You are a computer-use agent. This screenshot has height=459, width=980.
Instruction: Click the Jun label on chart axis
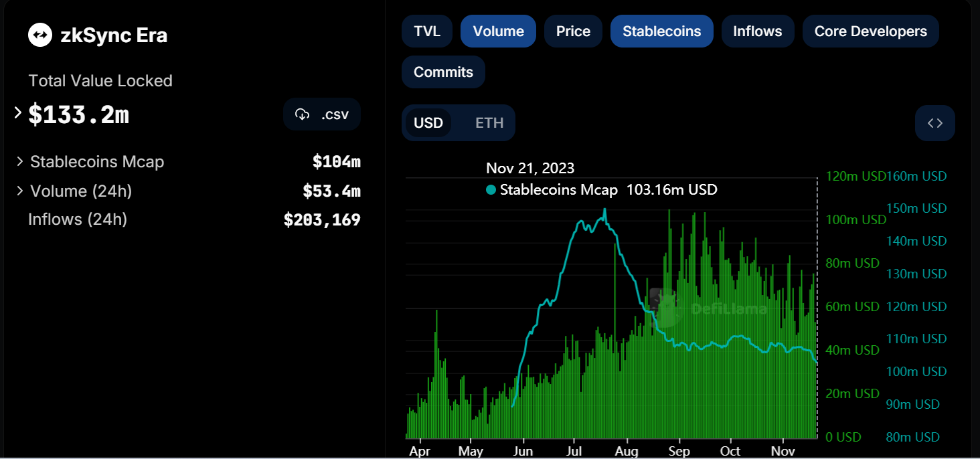pos(523,450)
